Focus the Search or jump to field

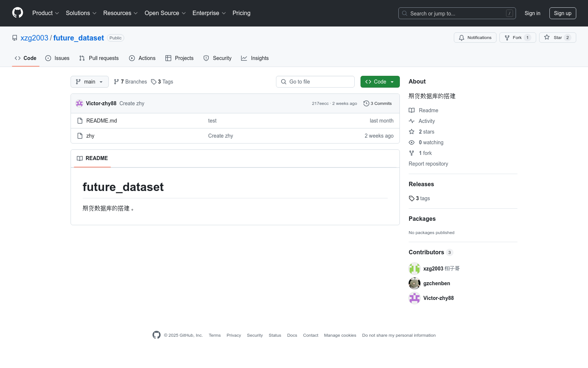(457, 13)
